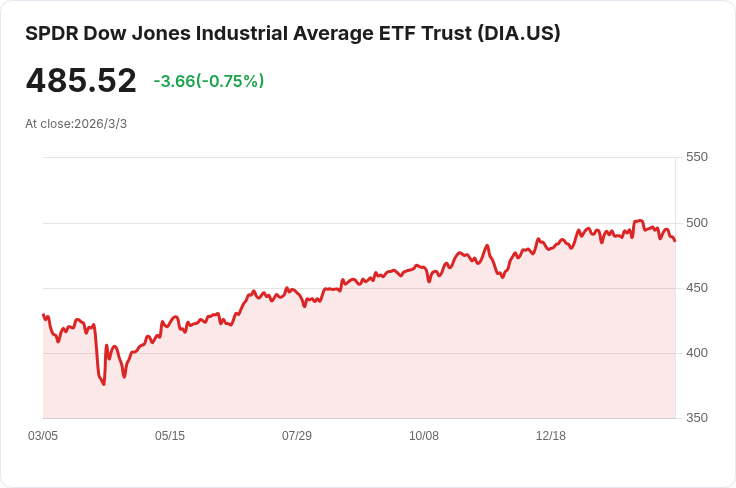Click the 550 y-axis label
The height and width of the screenshot is (488, 736).
point(697,157)
